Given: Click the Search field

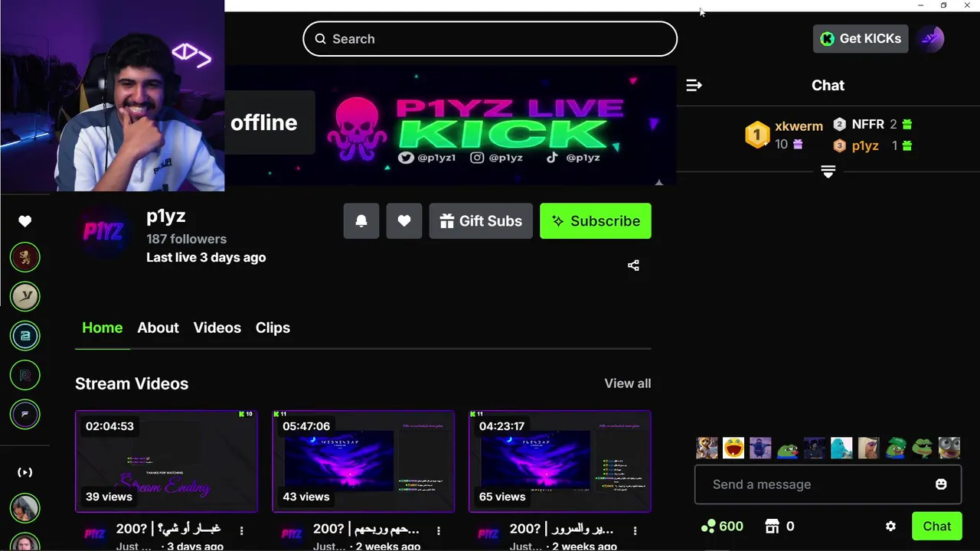Looking at the screenshot, I should pyautogui.click(x=490, y=39).
